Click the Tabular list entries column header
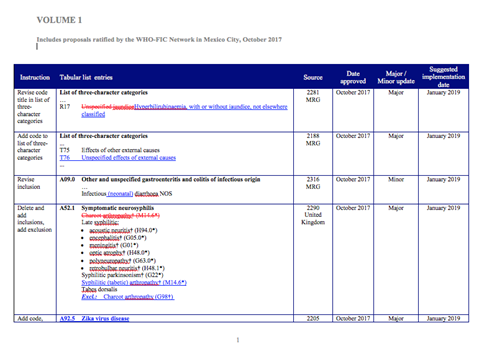 pyautogui.click(x=86, y=77)
